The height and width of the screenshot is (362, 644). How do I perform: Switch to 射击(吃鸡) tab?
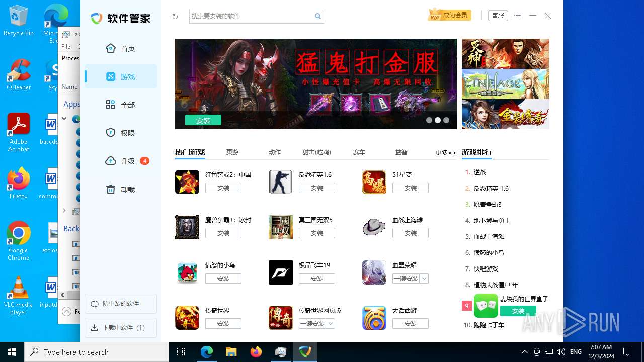click(x=317, y=152)
